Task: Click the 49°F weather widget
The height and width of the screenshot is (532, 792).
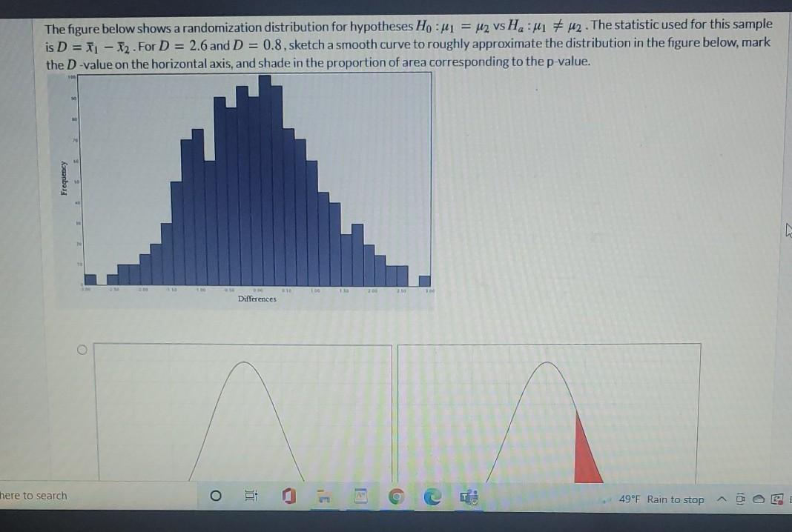Action: point(630,499)
